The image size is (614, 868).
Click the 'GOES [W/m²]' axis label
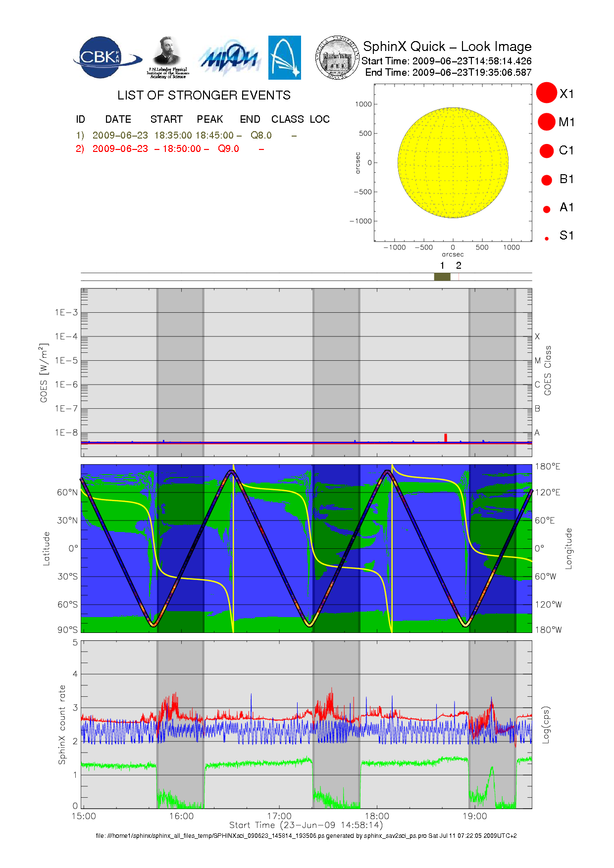coord(45,373)
